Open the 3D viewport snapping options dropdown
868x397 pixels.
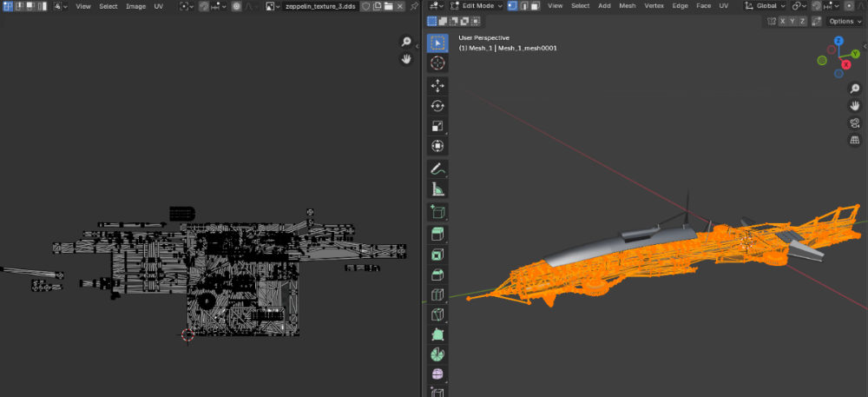pos(832,5)
